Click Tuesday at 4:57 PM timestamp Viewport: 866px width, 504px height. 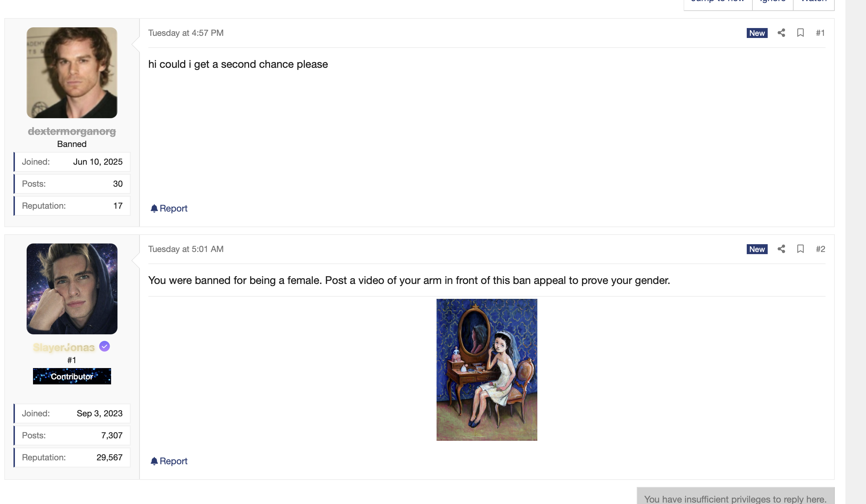coord(186,33)
